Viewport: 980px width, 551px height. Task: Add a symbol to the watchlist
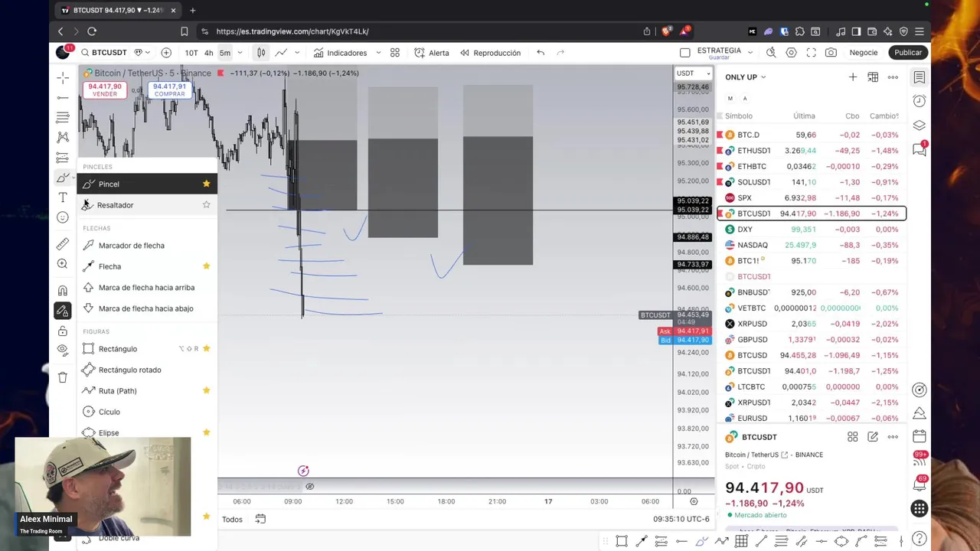tap(853, 77)
